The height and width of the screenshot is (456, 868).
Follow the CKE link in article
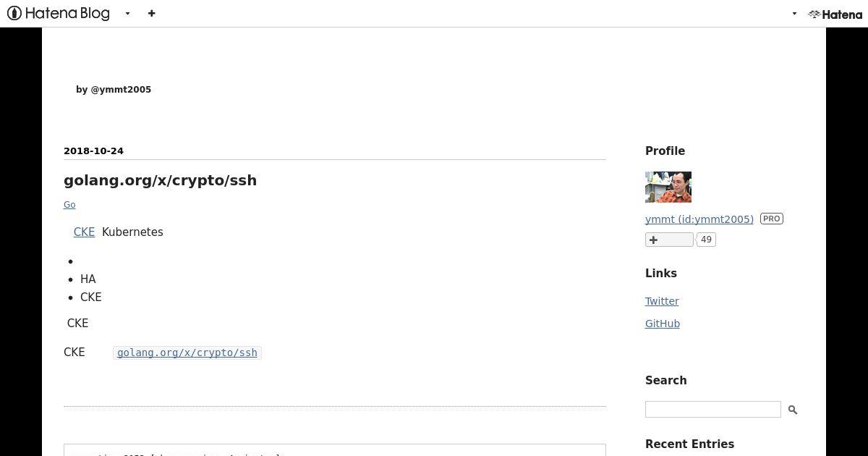point(84,232)
